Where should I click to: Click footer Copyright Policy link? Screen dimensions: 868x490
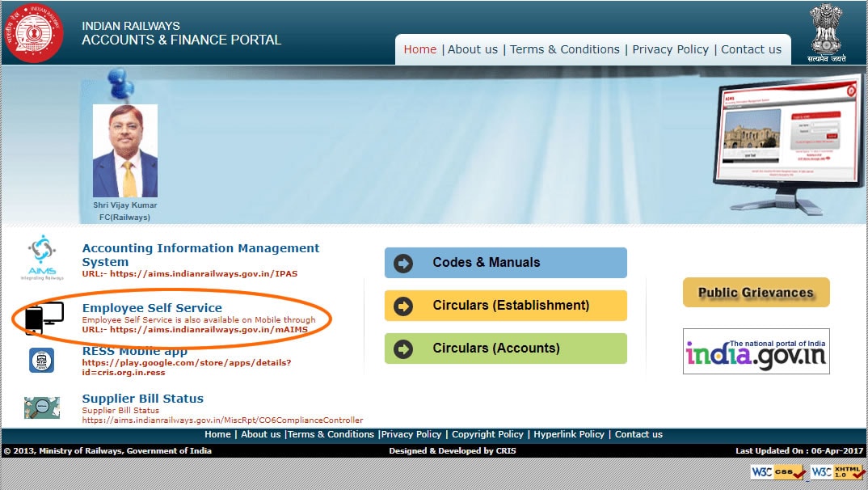[487, 435]
